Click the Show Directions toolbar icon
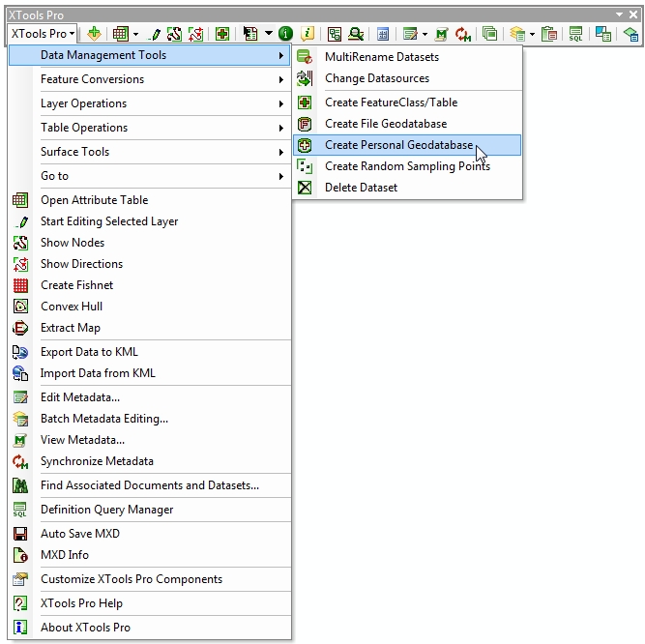The width and height of the screenshot is (645, 644). pyautogui.click(x=195, y=34)
